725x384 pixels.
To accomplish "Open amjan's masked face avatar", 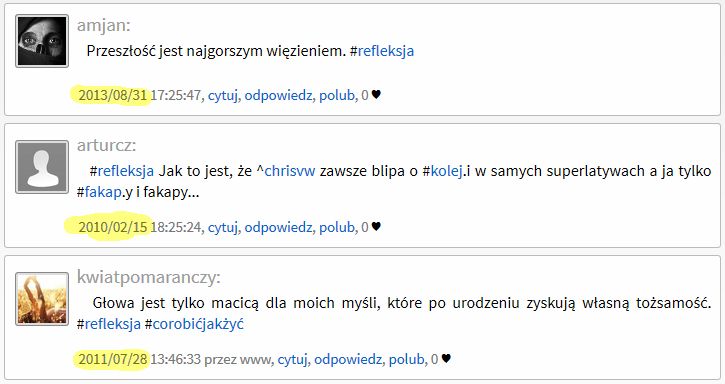I will click(x=42, y=41).
